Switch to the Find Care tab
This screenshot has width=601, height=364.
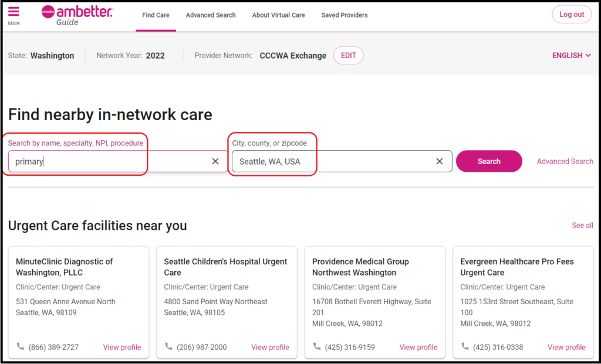156,15
